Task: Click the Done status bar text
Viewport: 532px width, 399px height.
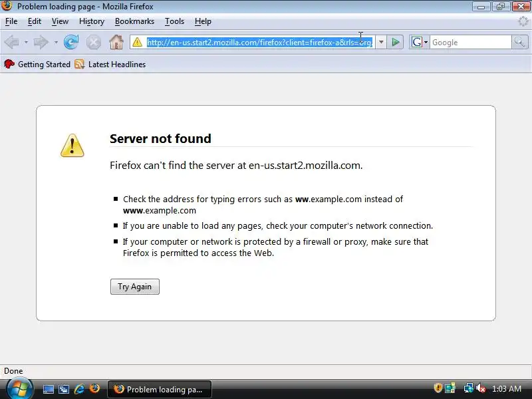Action: pos(13,371)
